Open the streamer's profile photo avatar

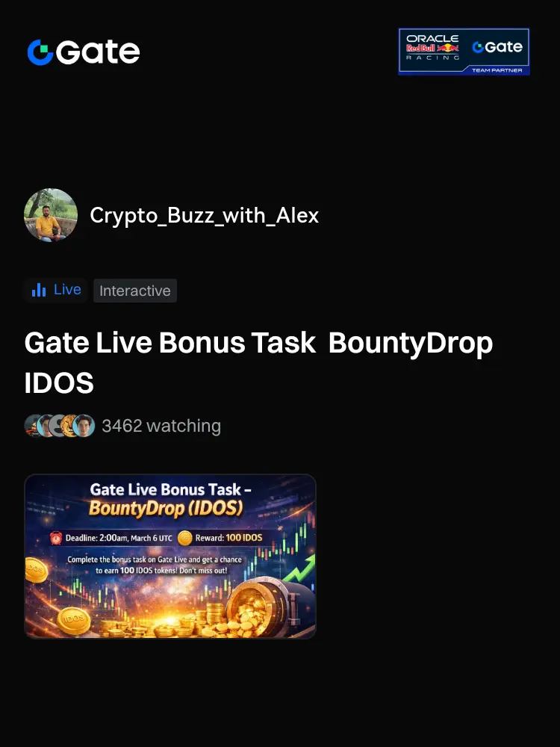pyautogui.click(x=51, y=215)
